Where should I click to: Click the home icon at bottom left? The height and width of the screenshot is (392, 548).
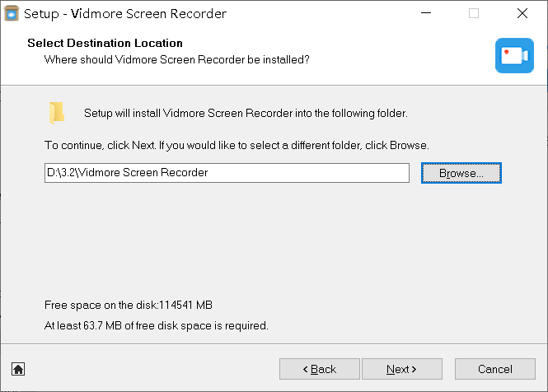[18, 369]
